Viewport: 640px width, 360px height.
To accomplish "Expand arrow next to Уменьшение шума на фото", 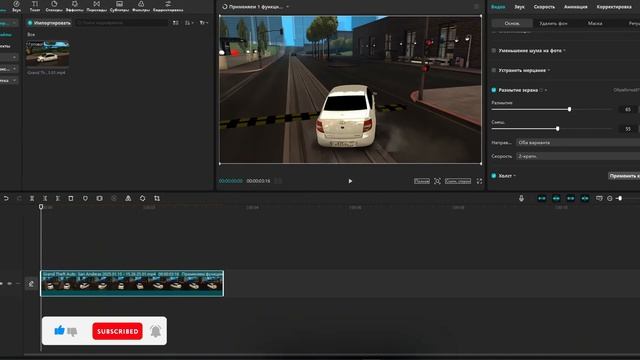I will (x=564, y=51).
